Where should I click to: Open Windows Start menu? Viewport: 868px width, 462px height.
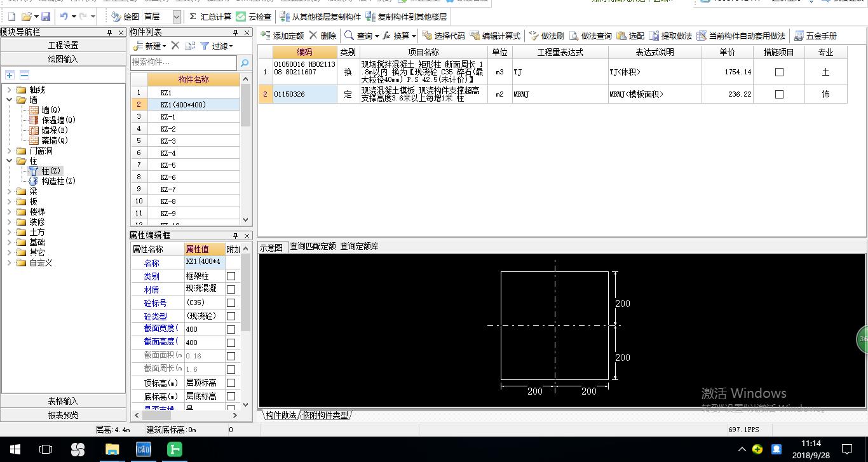point(15,449)
